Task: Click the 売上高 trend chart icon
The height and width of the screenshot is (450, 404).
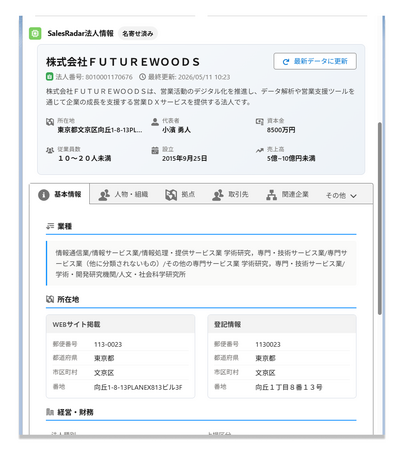Action: [260, 150]
